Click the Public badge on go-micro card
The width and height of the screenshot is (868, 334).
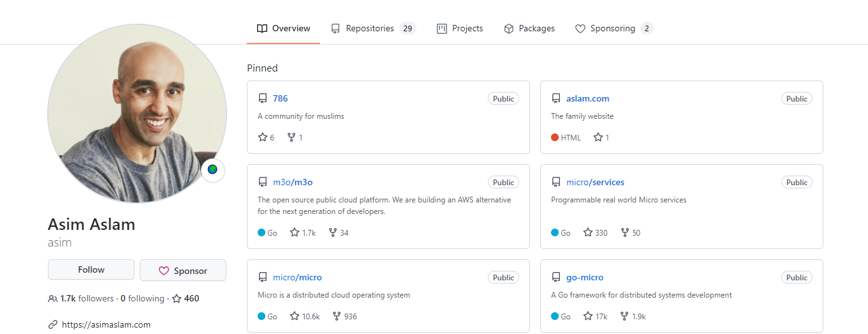coord(797,278)
